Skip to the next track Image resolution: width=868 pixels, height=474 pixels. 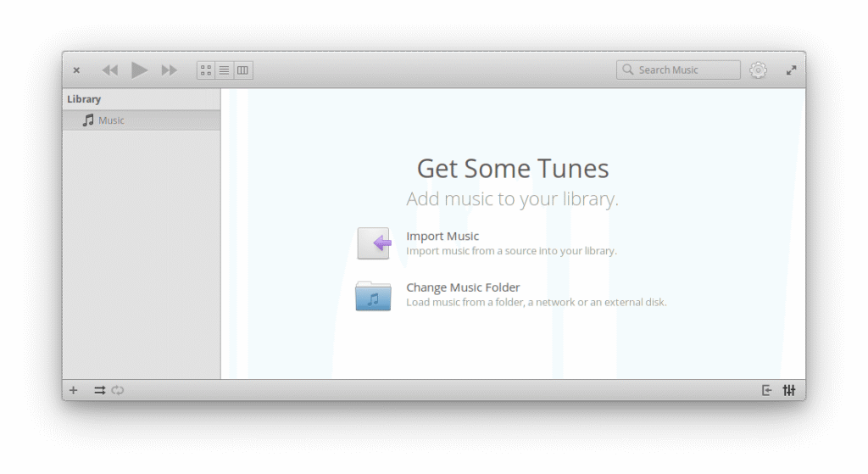[x=170, y=70]
